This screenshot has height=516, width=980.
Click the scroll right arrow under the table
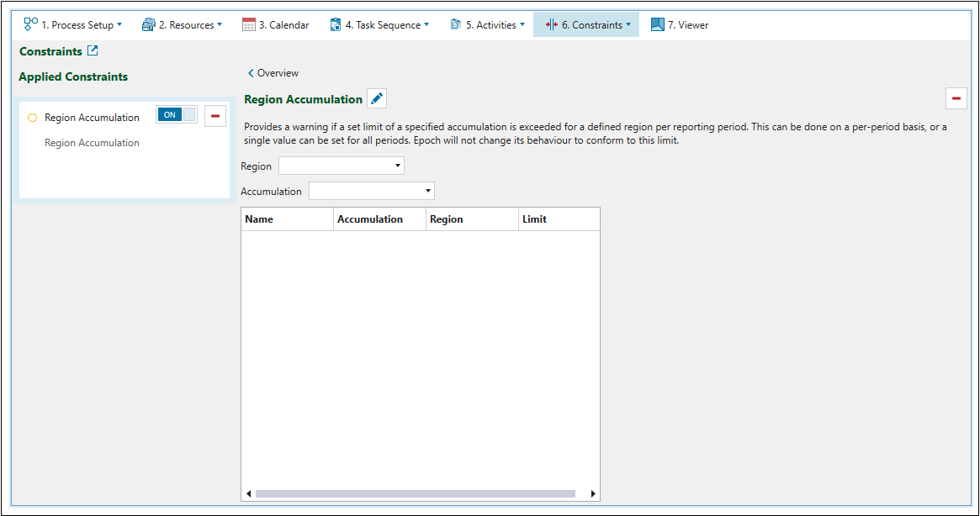[x=593, y=494]
